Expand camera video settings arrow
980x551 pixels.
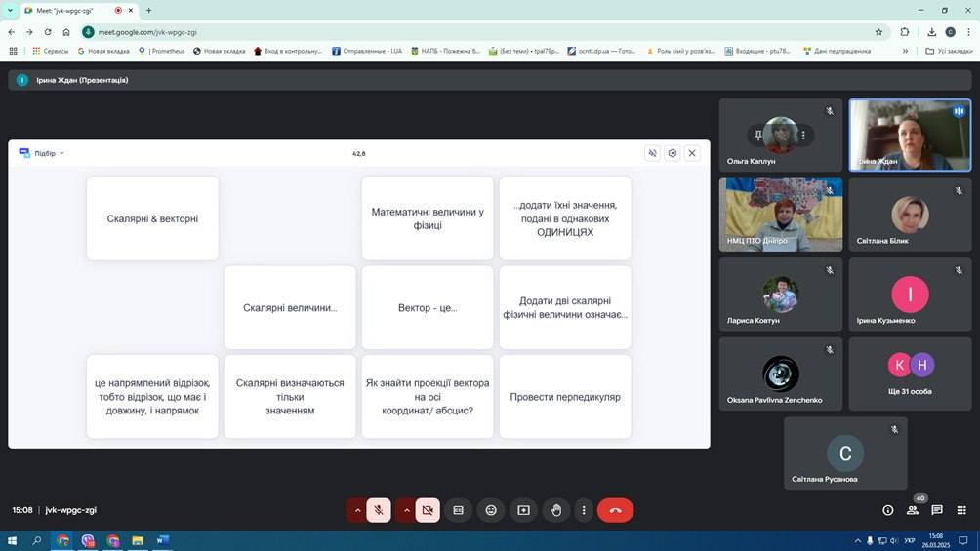(x=406, y=510)
